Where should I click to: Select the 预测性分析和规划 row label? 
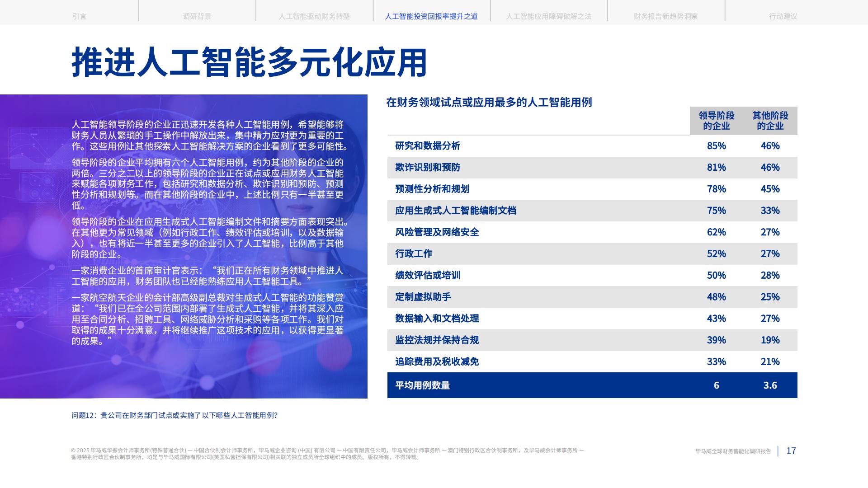tap(432, 189)
